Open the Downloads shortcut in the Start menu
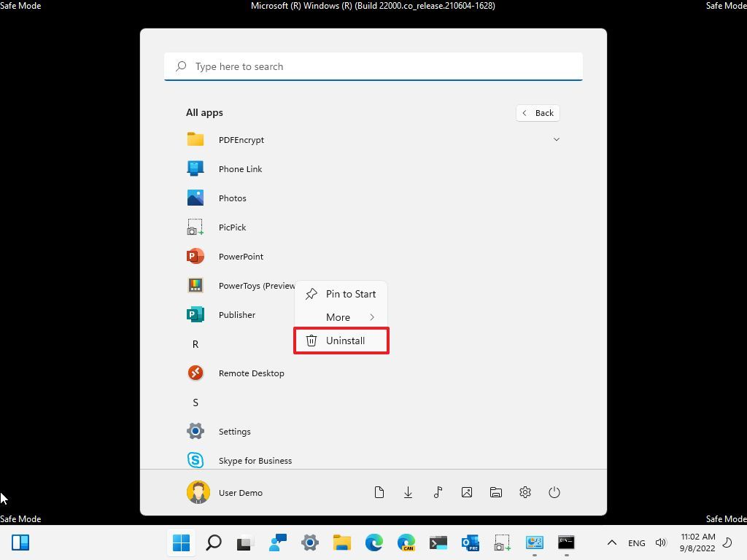 [x=408, y=492]
